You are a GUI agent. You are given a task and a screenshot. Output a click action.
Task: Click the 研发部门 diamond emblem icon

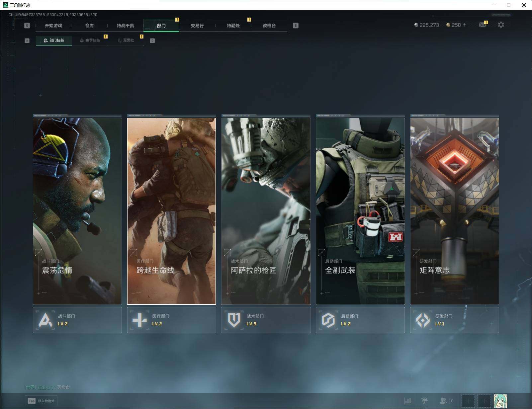pos(423,320)
